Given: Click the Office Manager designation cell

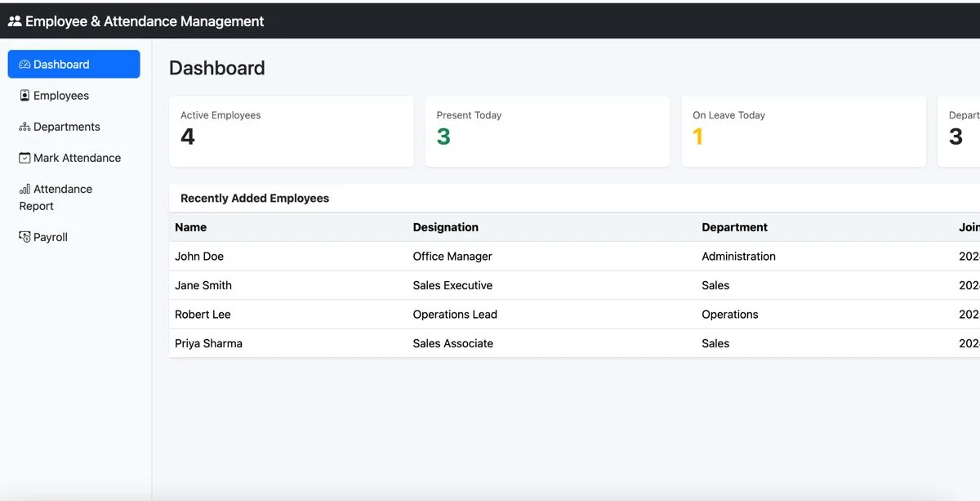Looking at the screenshot, I should pos(452,257).
